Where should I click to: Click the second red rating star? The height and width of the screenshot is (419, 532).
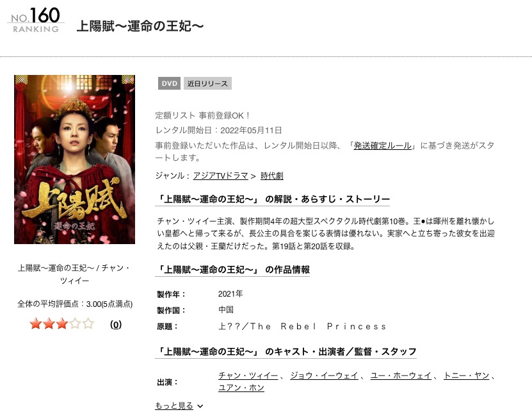49,324
